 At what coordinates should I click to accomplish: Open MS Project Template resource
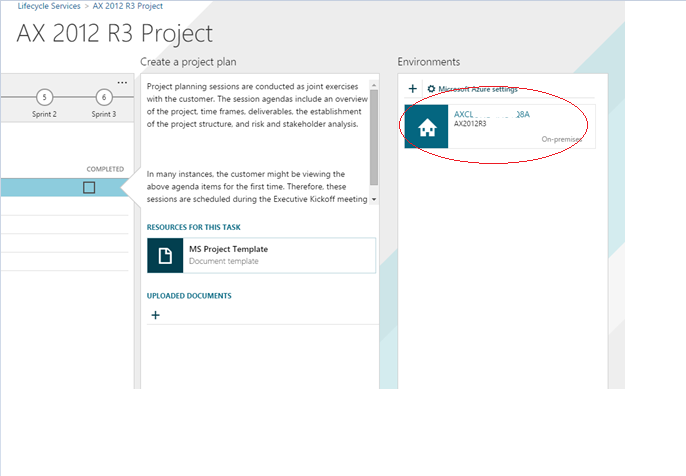(228, 249)
